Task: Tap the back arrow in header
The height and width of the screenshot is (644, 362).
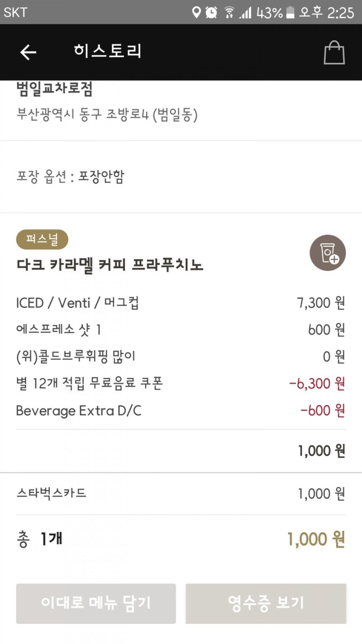Action: pyautogui.click(x=28, y=52)
